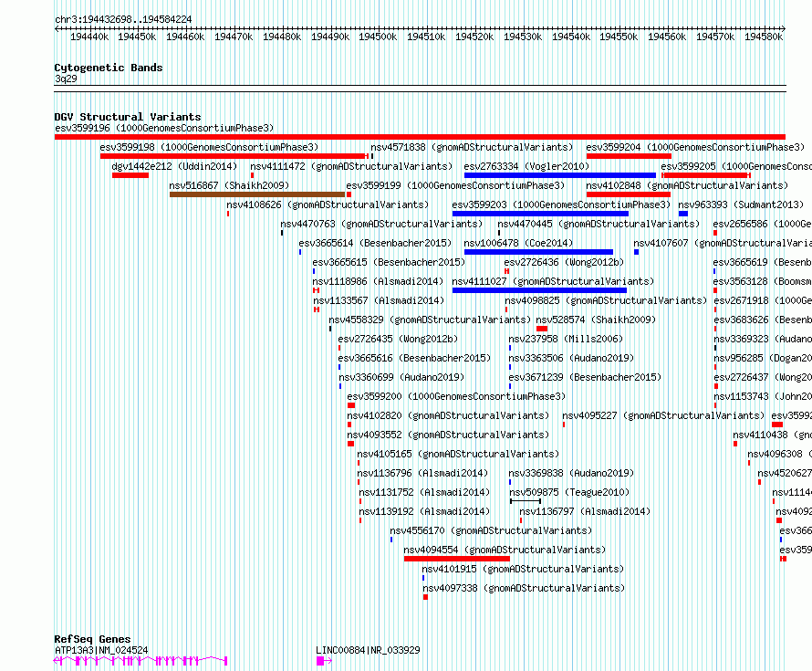The width and height of the screenshot is (812, 671).
Task: Open esv3599200 (1000GenomesConsortiumPhase3) label
Action: click(x=456, y=396)
